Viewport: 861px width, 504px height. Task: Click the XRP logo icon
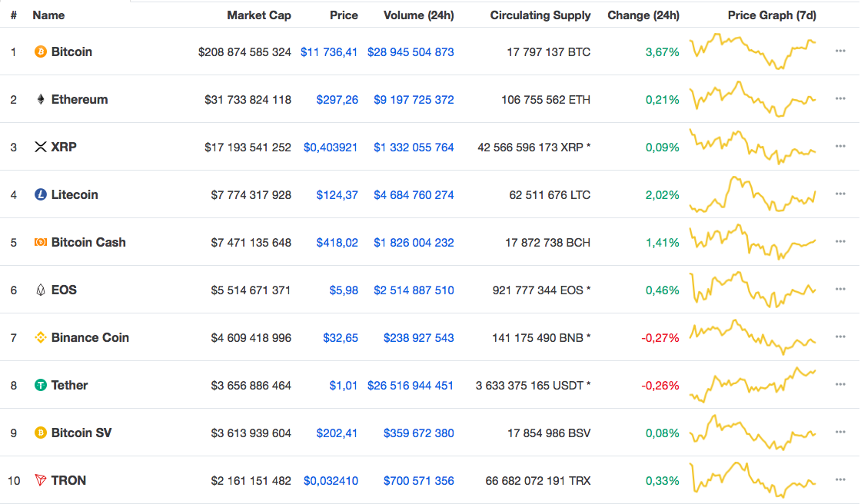point(41,147)
